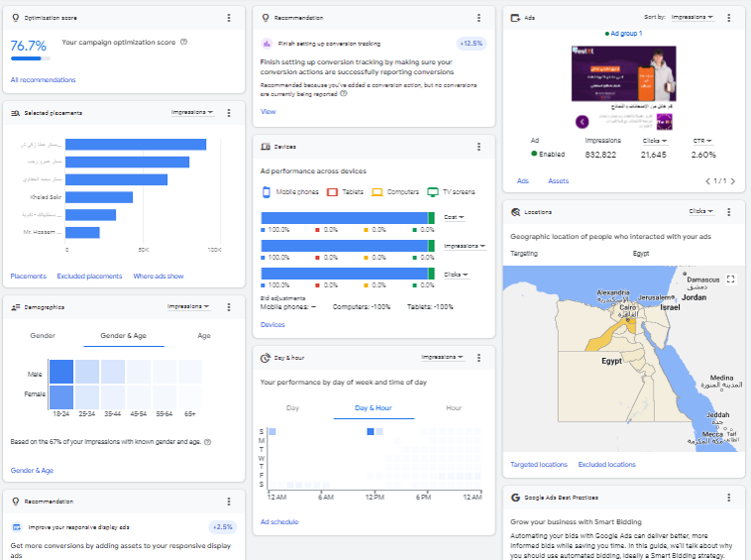Viewport: 751px width, 560px height.
Task: Open the Gender & Age link at card bottom
Action: pos(32,471)
